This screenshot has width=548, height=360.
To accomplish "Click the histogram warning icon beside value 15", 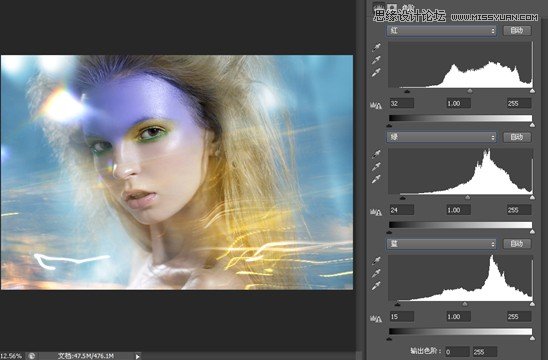I will point(376,318).
